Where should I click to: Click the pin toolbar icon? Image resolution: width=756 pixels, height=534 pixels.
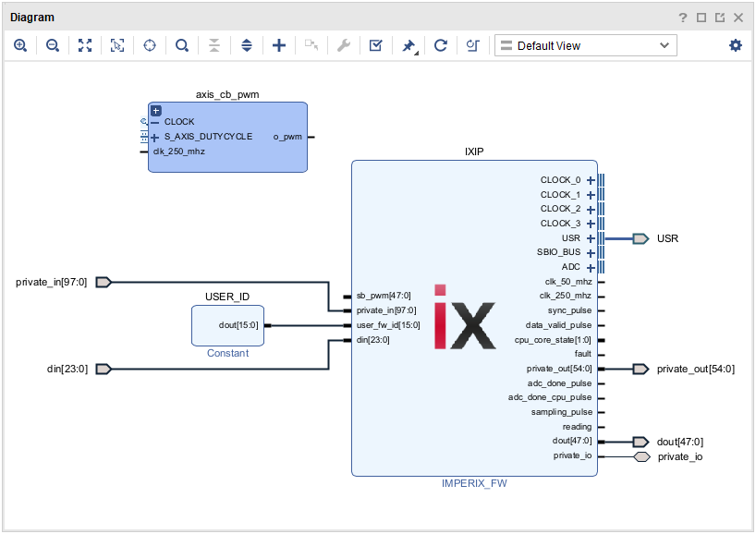pyautogui.click(x=408, y=45)
